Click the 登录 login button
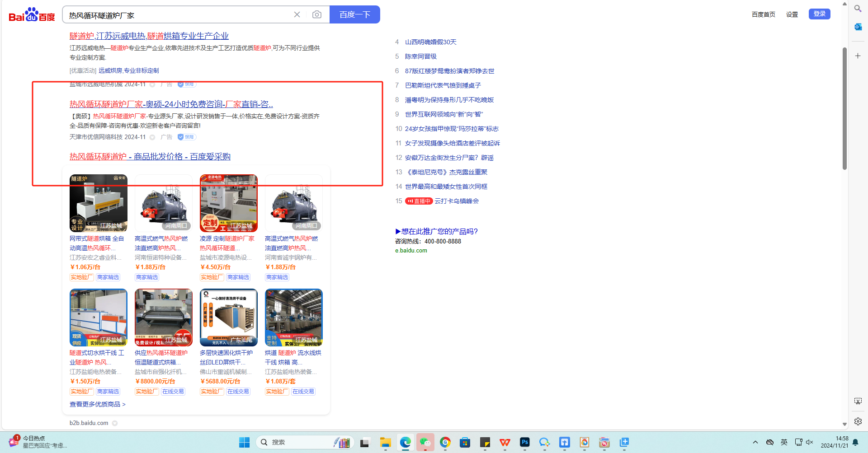 tap(819, 14)
